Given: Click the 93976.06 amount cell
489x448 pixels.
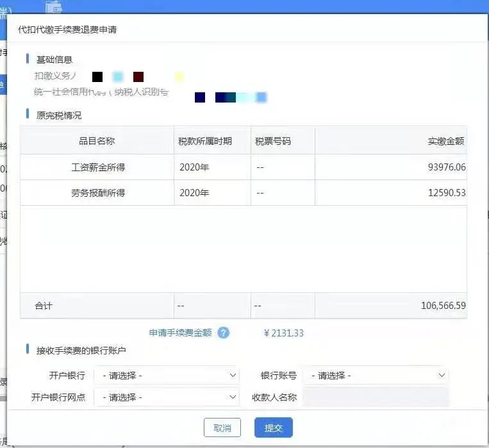Looking at the screenshot, I should point(447,167).
